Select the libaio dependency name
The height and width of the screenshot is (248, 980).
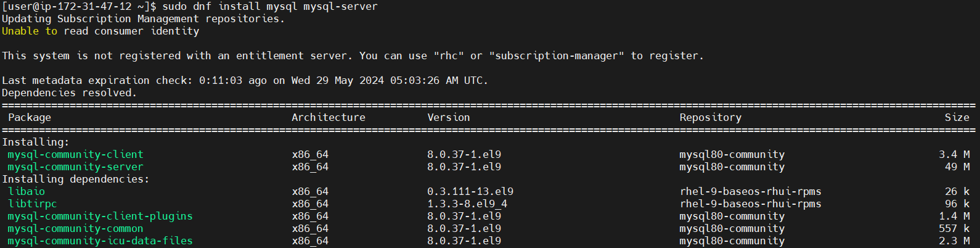(x=27, y=191)
